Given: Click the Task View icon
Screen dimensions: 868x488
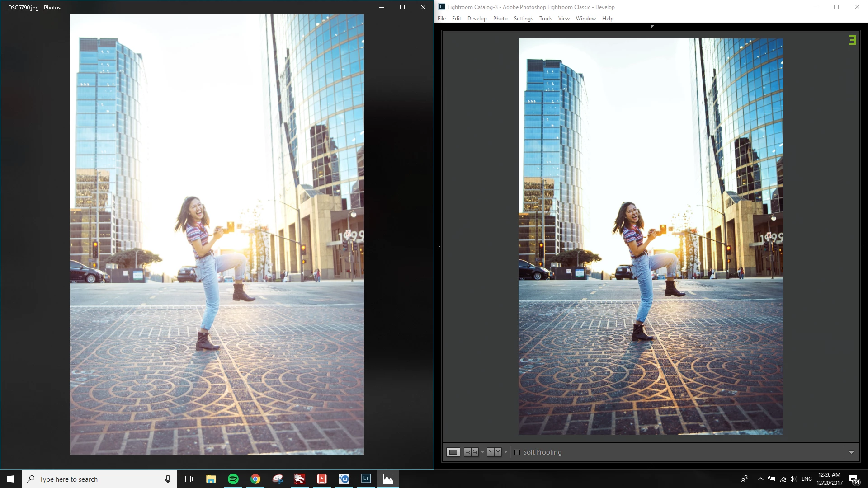Looking at the screenshot, I should (x=188, y=479).
